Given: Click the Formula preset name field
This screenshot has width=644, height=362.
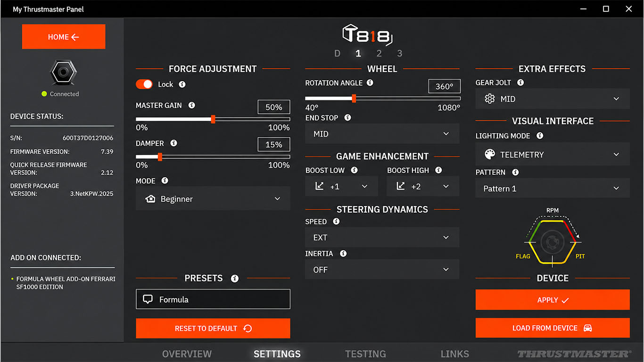Looking at the screenshot, I should tap(213, 299).
